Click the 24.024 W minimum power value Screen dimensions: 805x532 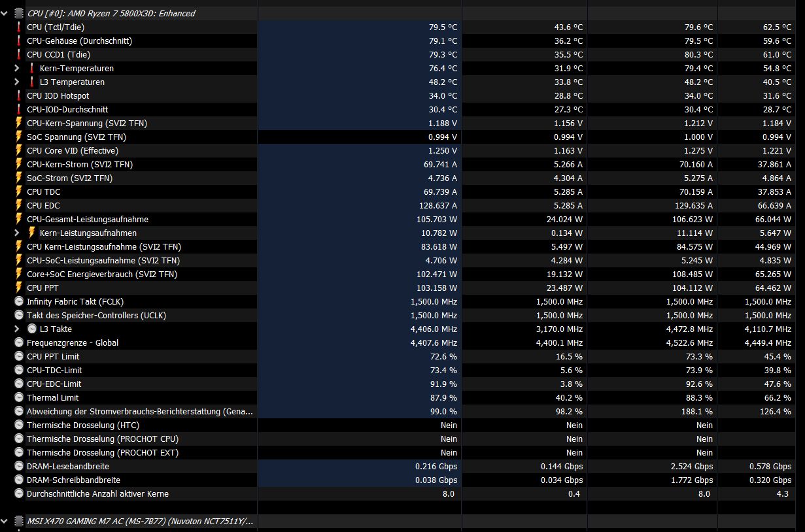[x=564, y=219]
